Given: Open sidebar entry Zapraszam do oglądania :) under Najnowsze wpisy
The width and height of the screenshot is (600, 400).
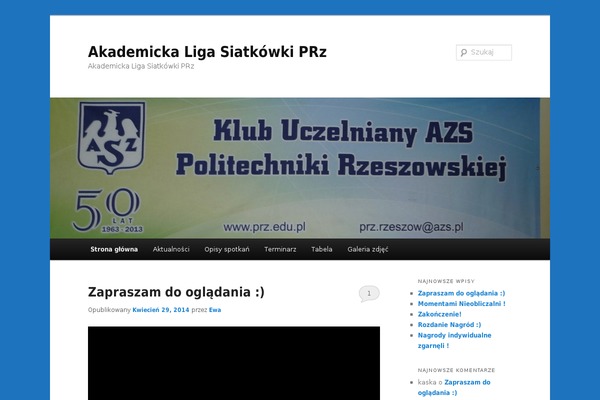Looking at the screenshot, I should pos(461,293).
